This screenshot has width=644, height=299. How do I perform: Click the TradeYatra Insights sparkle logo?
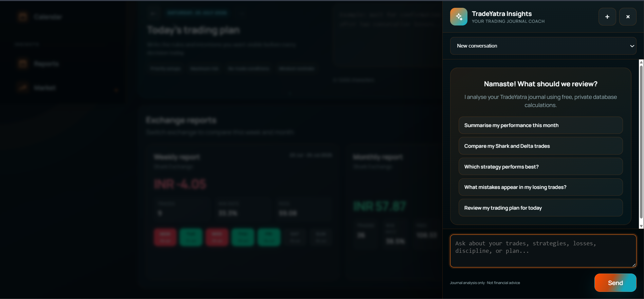pyautogui.click(x=459, y=17)
